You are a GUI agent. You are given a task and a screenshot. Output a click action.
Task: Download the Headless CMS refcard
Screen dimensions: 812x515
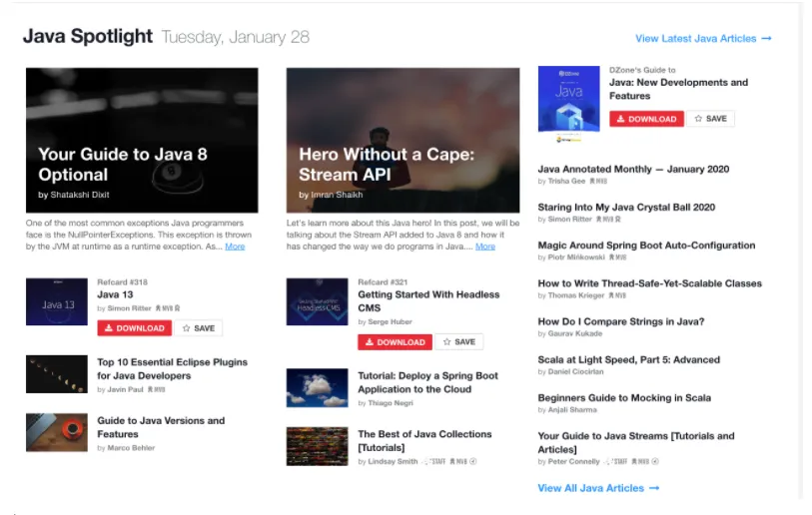[396, 342]
